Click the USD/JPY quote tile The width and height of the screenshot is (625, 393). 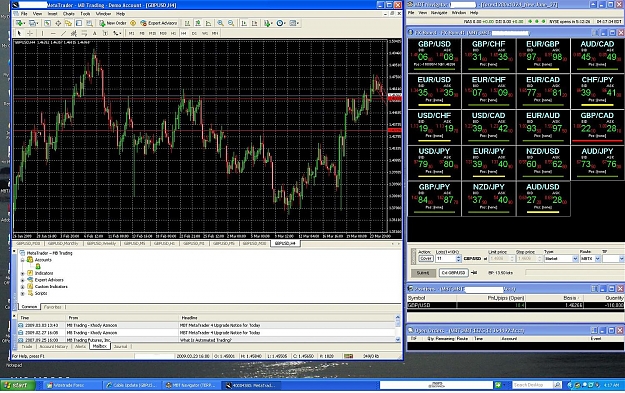(x=434, y=162)
